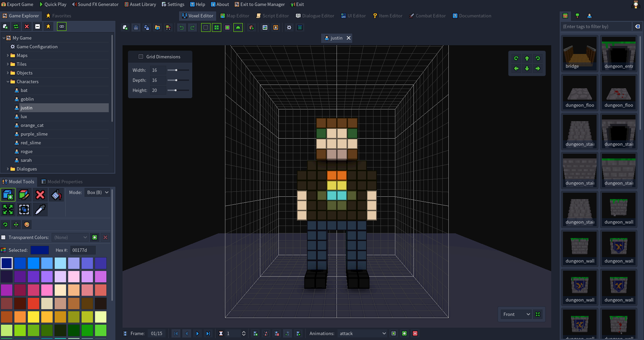This screenshot has height=340, width=644.
Task: Collapse the Characters folder
Action: (8, 81)
